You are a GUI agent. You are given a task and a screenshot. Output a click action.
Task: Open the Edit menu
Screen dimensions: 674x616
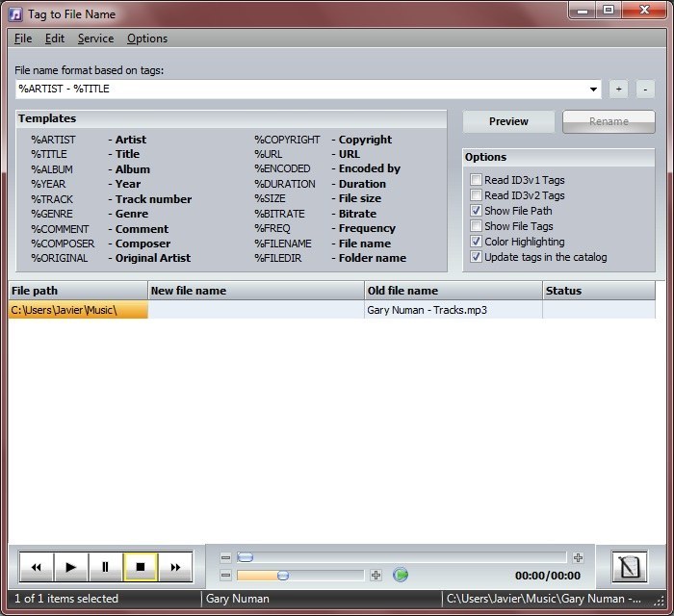tap(55, 38)
